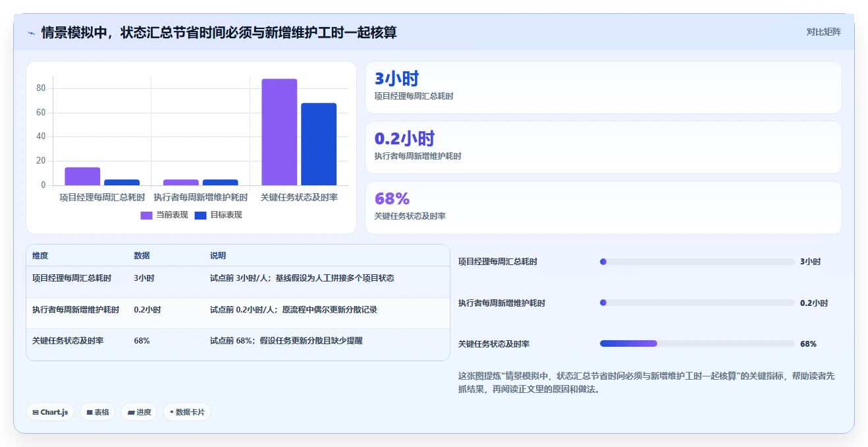Click the icon inside the 表格 chip

90,413
